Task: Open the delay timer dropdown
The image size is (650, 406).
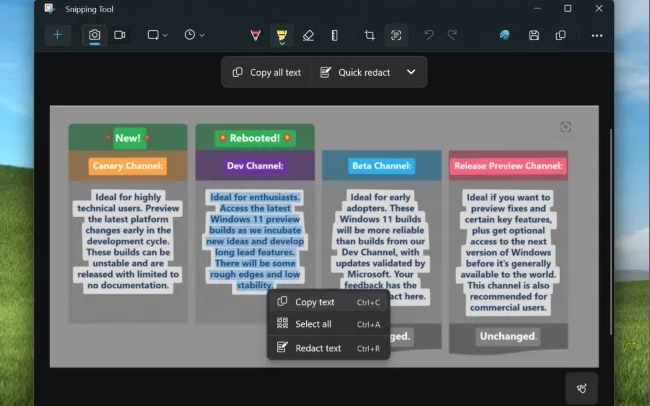Action: click(194, 35)
